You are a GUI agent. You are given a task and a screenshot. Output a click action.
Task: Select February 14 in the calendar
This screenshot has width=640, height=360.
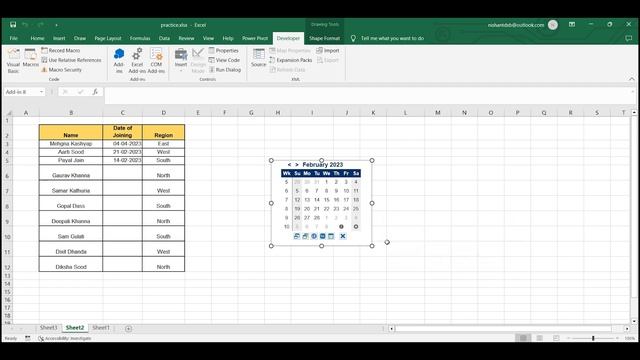tap(317, 200)
